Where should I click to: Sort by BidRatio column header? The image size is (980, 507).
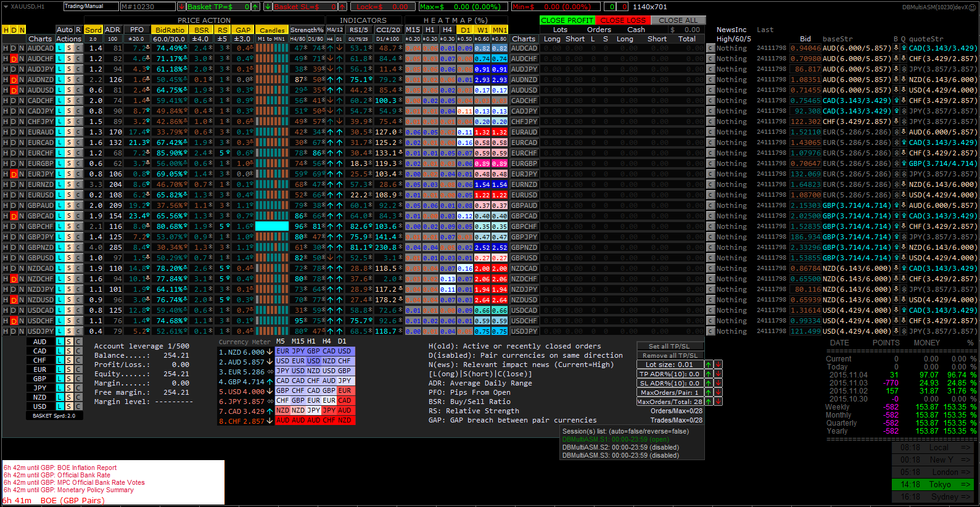170,30
